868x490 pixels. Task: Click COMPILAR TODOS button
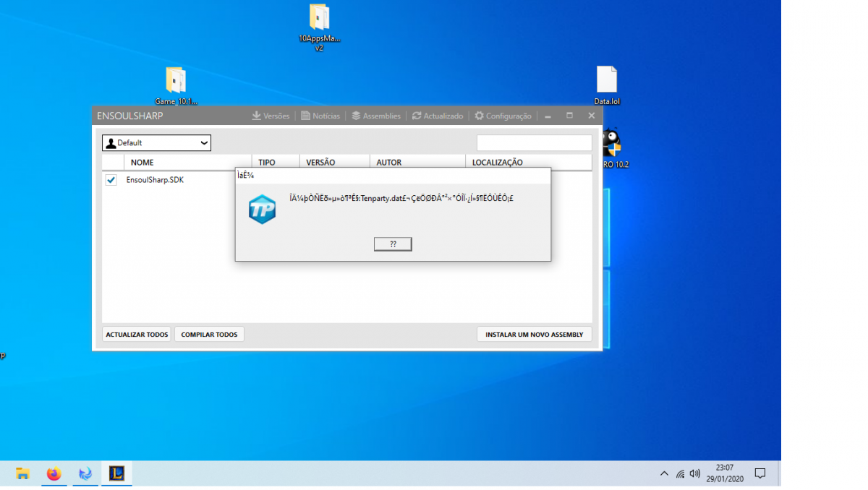(209, 335)
